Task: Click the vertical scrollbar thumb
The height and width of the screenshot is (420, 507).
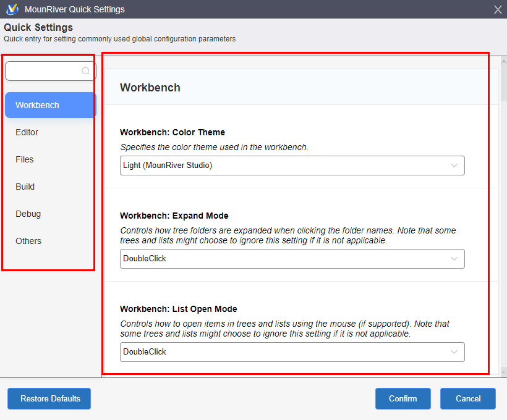Action: pyautogui.click(x=504, y=83)
